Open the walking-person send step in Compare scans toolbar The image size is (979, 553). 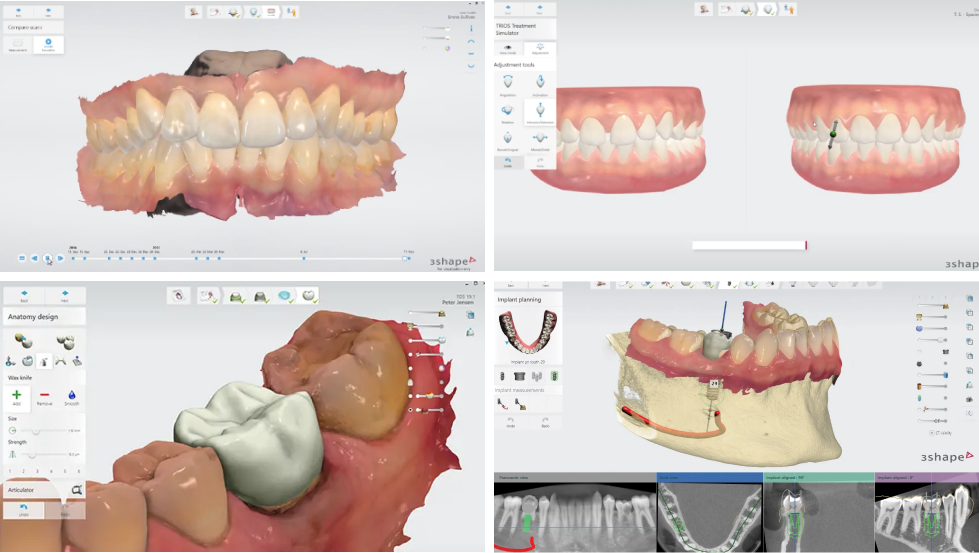click(x=291, y=12)
